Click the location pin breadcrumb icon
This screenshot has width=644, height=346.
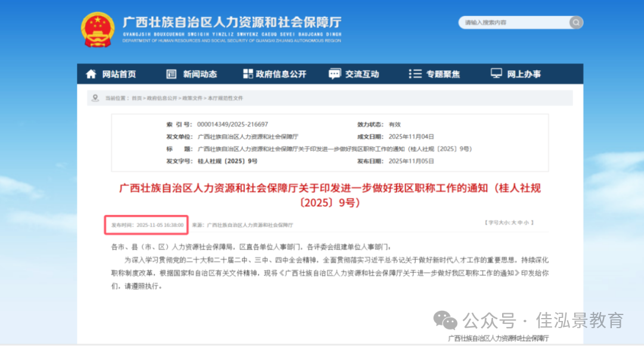(x=95, y=98)
